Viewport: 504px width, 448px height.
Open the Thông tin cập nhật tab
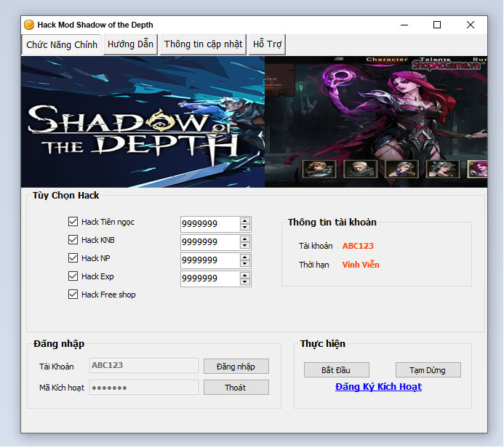tap(203, 44)
